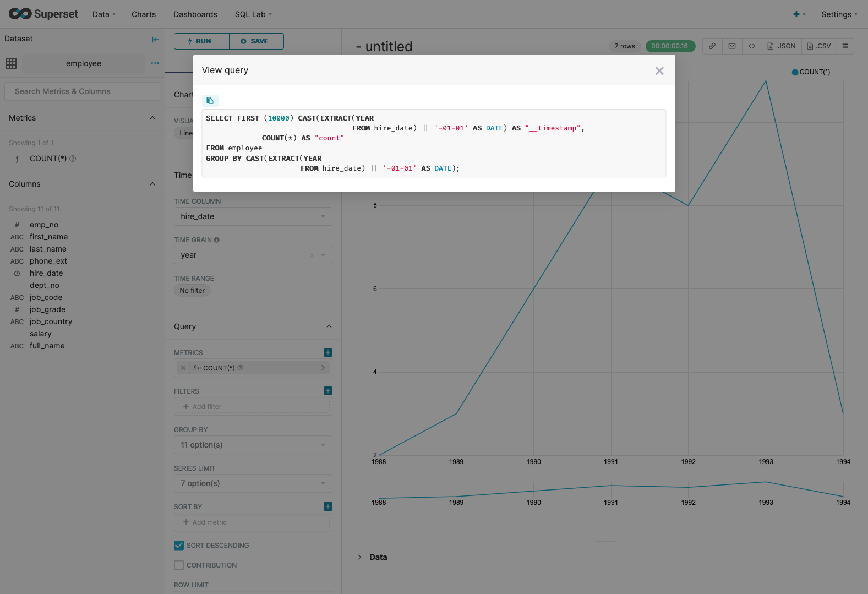Viewport: 868px width, 594px height.
Task: Click Time Grain info icon
Action: click(217, 240)
